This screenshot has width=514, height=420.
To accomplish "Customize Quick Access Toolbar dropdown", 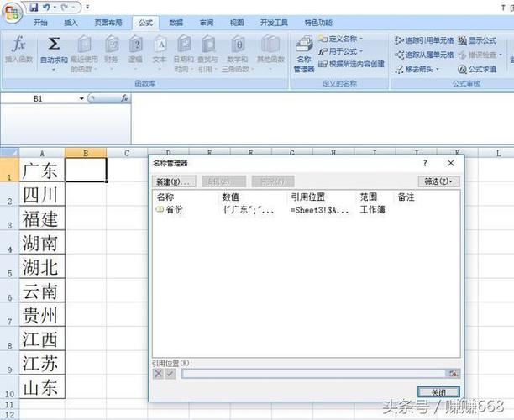I will tap(87, 7).
